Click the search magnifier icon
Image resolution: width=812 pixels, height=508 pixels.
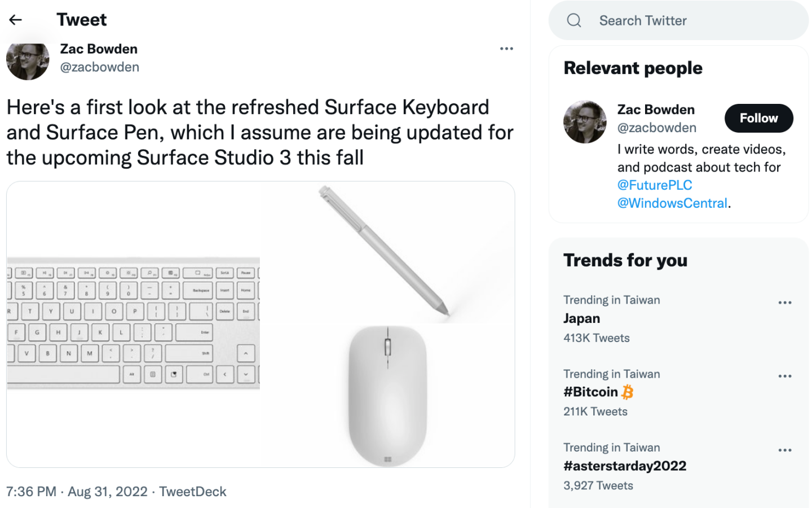(574, 20)
